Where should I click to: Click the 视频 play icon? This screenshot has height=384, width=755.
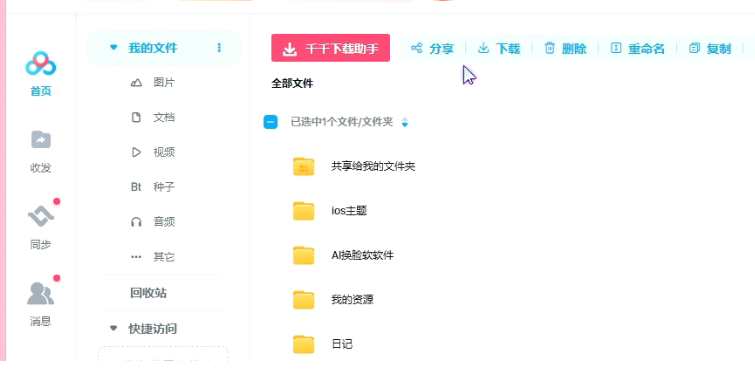pos(136,152)
